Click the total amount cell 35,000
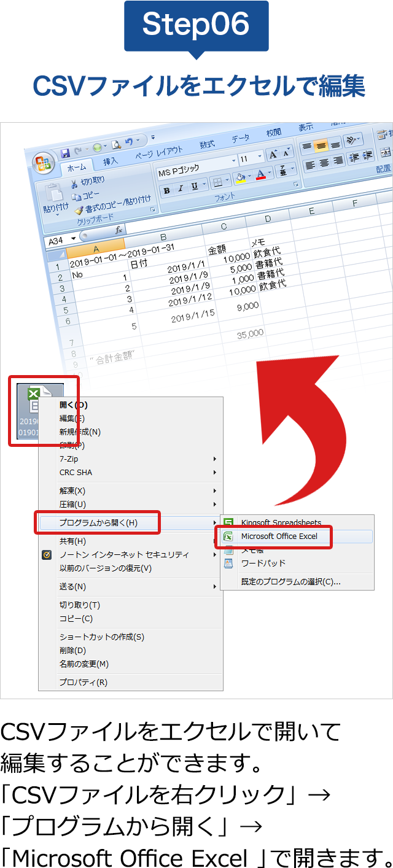Image resolution: width=393 pixels, height=868 pixels. pos(251,334)
